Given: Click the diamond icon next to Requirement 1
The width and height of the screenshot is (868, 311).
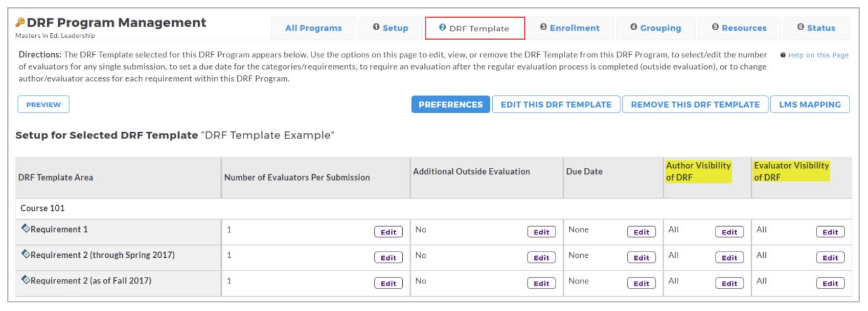Looking at the screenshot, I should click(x=25, y=228).
